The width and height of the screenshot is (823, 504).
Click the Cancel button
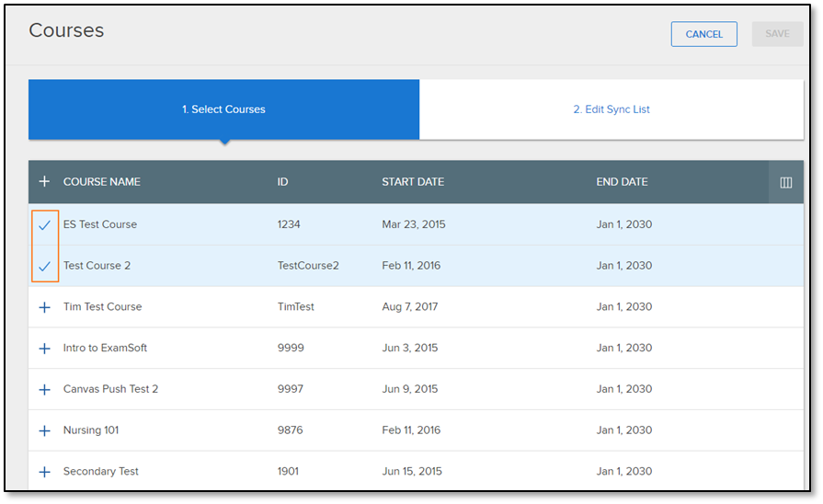tap(703, 34)
